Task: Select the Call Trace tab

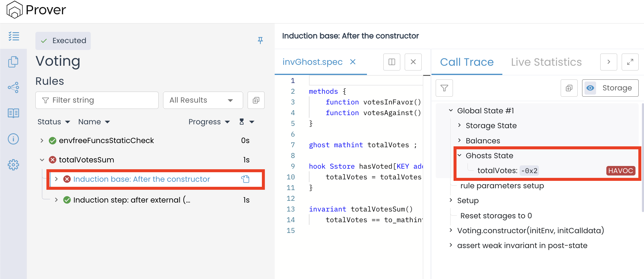Action: click(467, 62)
